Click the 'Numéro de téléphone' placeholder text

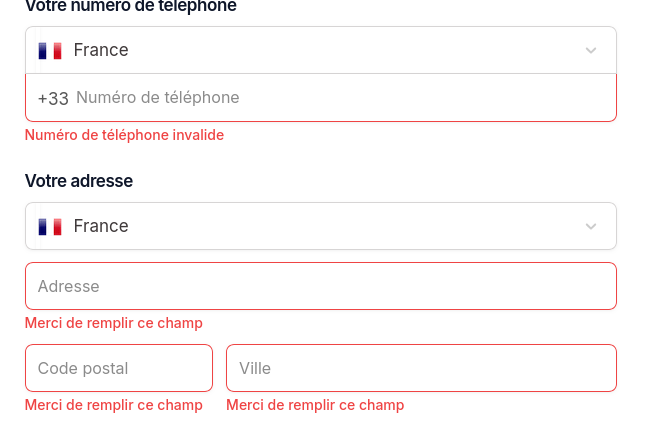pyautogui.click(x=158, y=98)
